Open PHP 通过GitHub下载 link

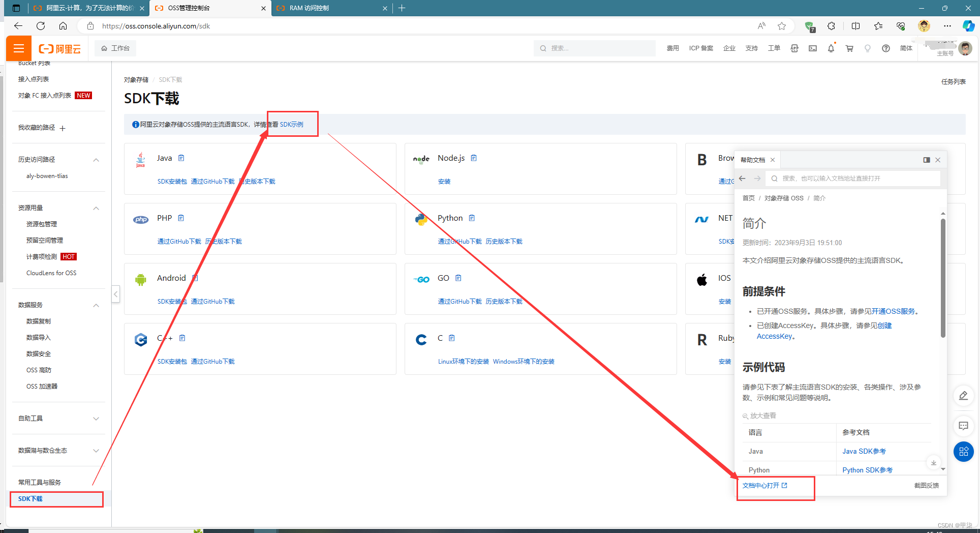tap(179, 242)
